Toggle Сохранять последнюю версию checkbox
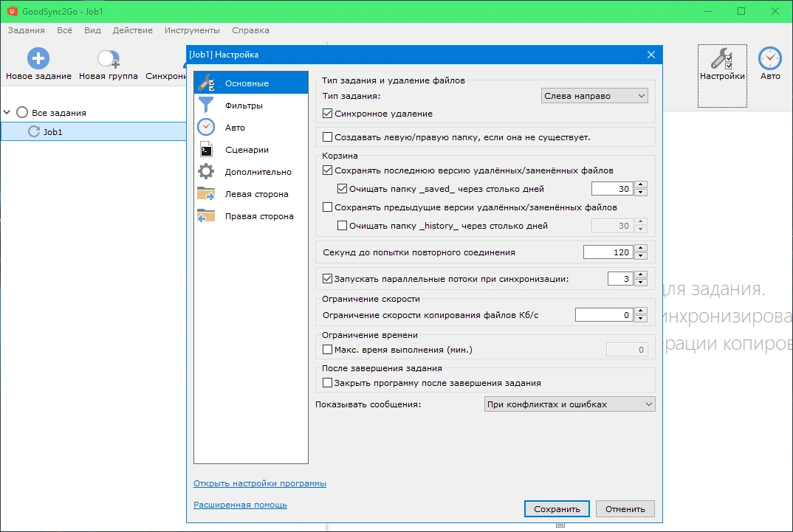 coord(327,170)
